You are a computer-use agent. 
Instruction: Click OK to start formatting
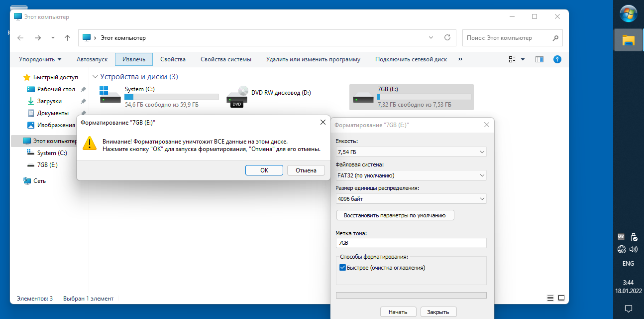point(264,170)
